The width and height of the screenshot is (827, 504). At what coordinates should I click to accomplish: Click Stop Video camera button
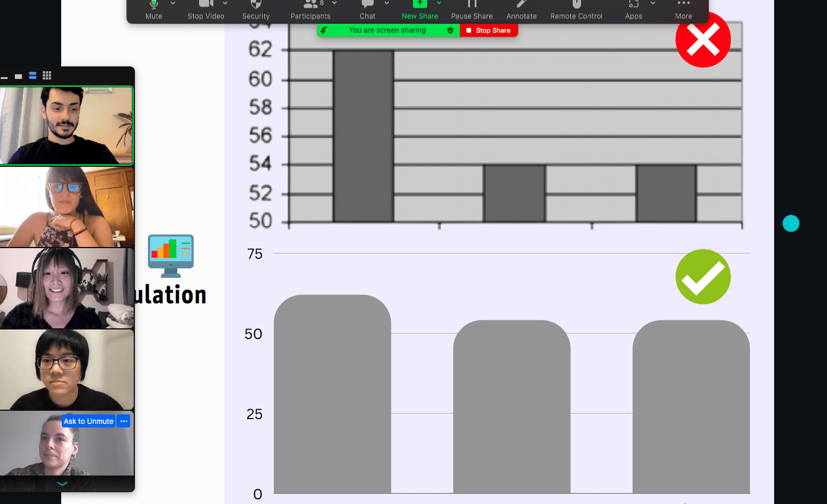coord(206,9)
